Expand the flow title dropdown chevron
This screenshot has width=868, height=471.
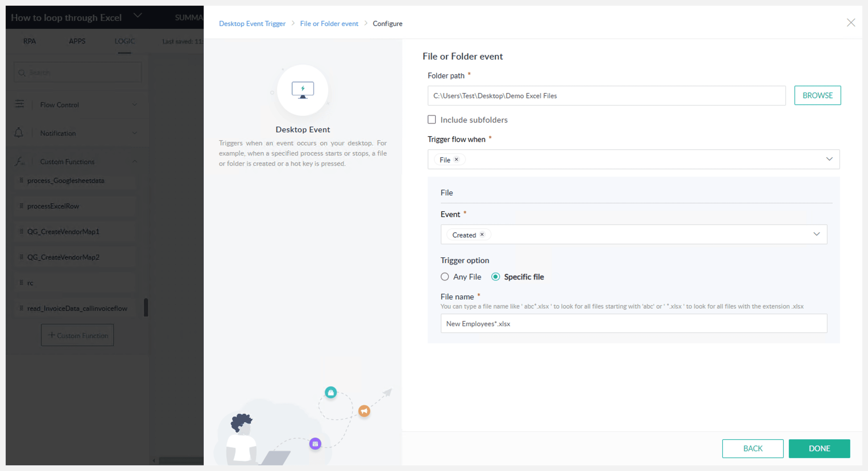(x=138, y=15)
